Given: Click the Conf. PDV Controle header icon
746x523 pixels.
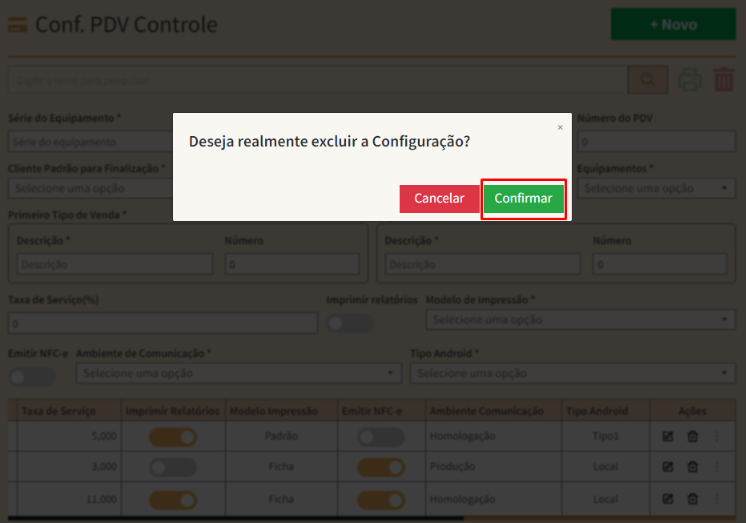Looking at the screenshot, I should point(18,25).
